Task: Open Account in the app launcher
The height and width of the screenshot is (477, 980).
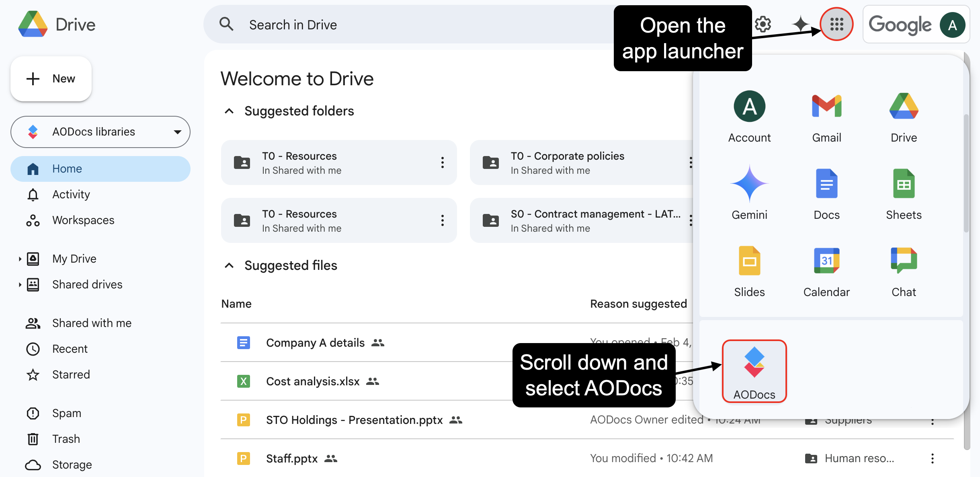Action: (749, 117)
